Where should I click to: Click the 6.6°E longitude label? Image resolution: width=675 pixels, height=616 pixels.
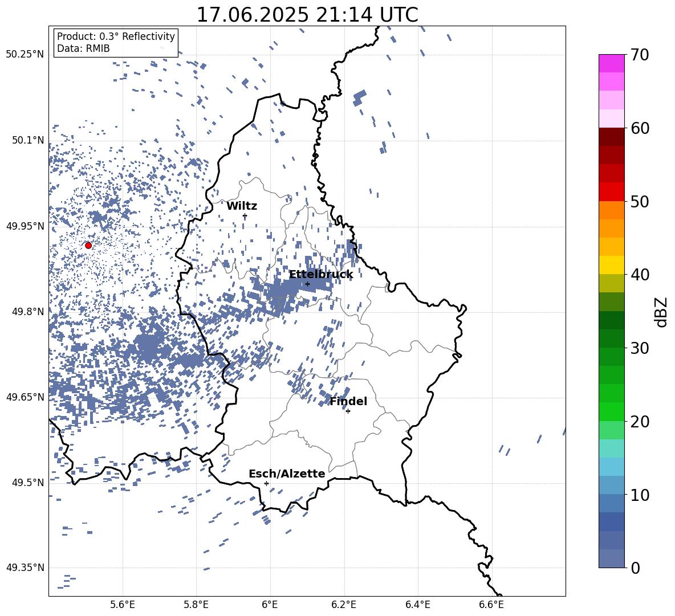[491, 605]
